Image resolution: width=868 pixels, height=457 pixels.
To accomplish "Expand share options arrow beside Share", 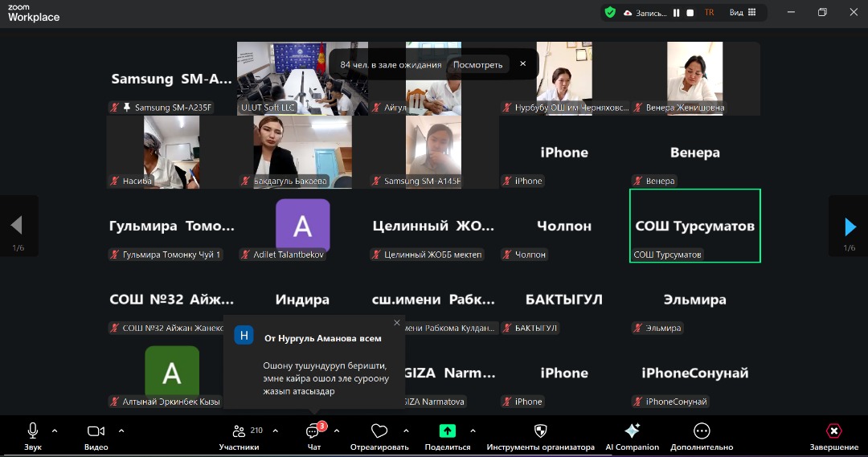I will [x=473, y=430].
